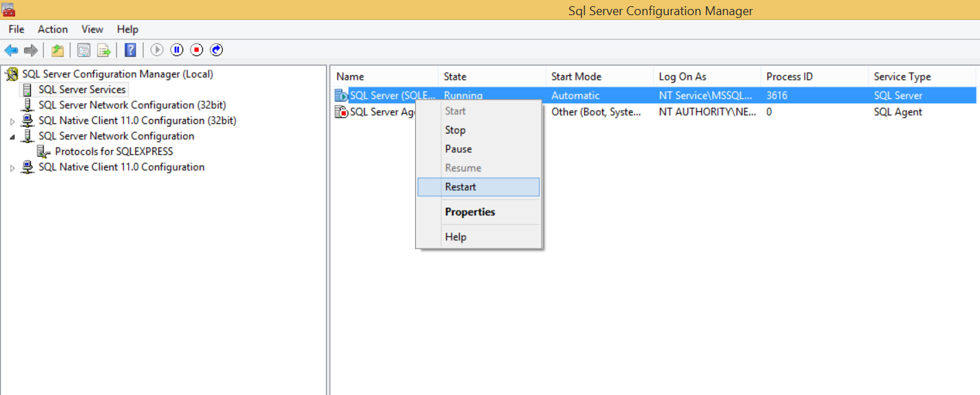Open the Help question mark toolbar icon
The height and width of the screenshot is (395, 980).
[x=130, y=50]
